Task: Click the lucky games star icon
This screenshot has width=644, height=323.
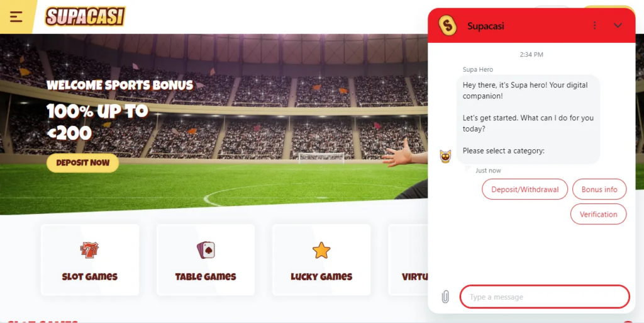Action: tap(321, 250)
